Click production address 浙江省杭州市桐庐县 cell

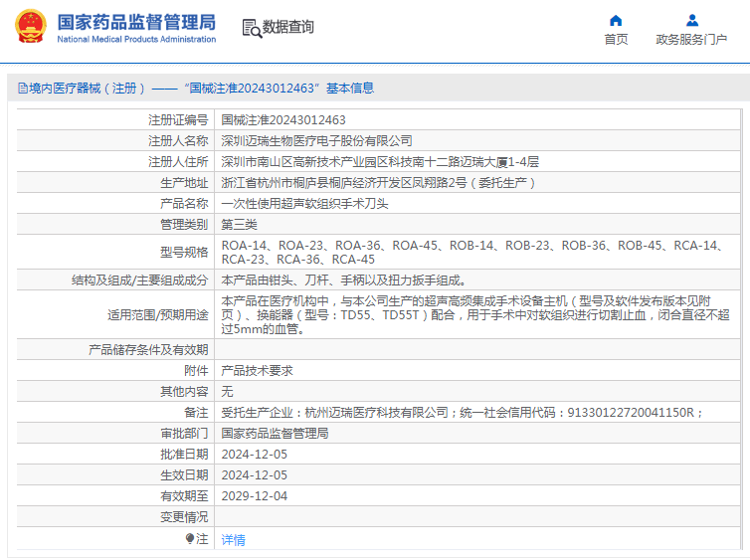tap(477, 183)
